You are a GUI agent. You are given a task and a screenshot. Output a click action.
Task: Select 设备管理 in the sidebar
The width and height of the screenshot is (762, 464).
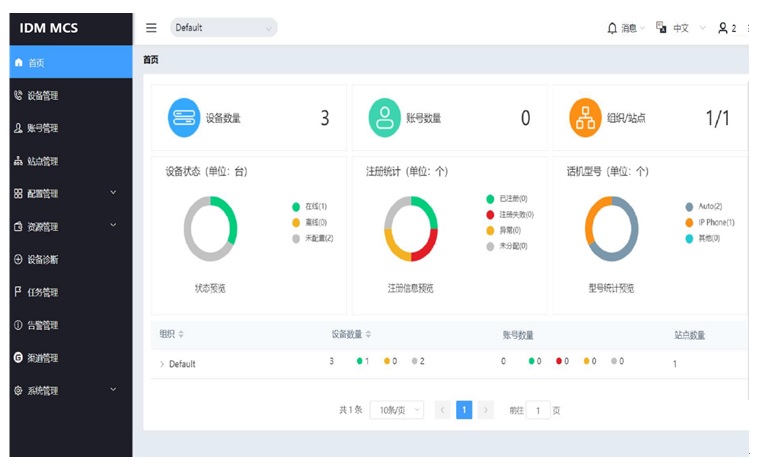[x=42, y=96]
